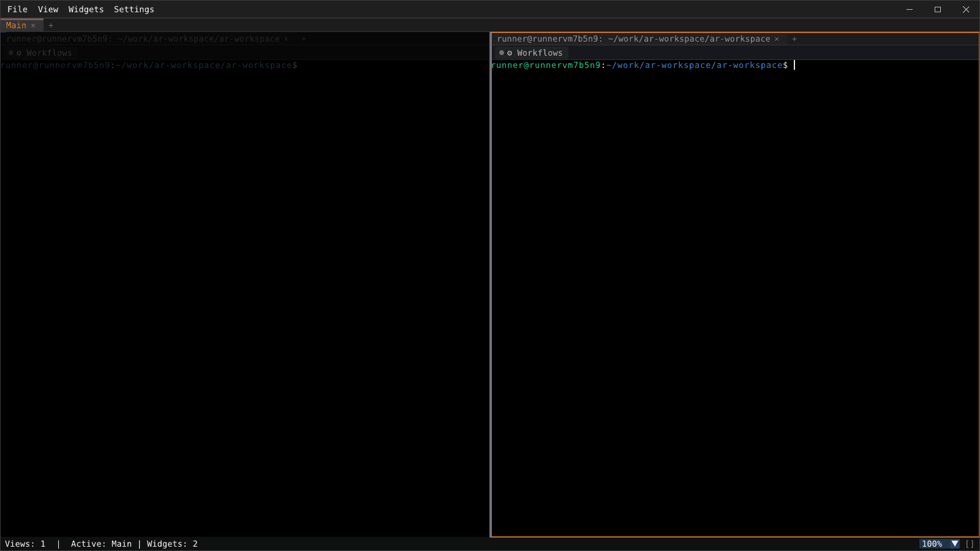Open the File menu
This screenshot has height=551, width=980.
click(17, 9)
